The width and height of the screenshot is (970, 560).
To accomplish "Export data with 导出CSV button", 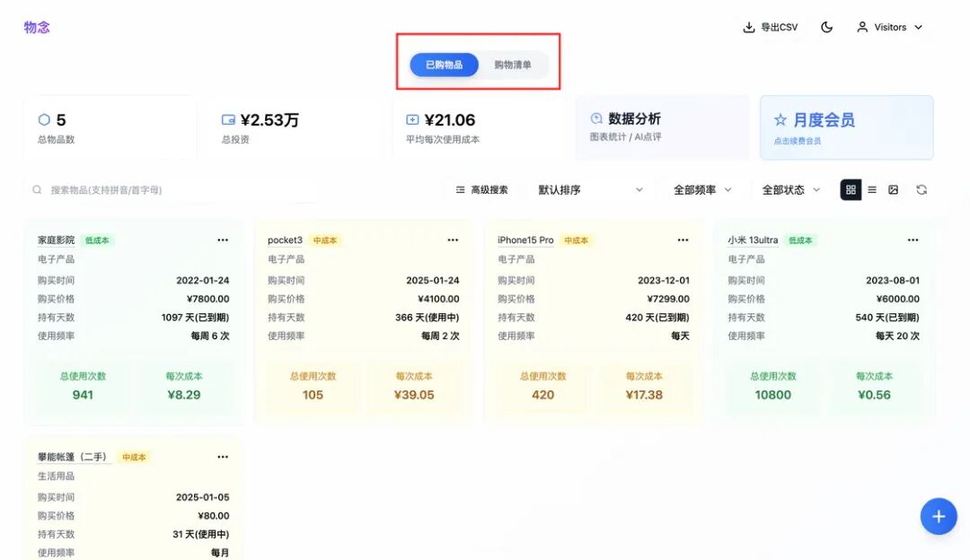I will pos(771,27).
